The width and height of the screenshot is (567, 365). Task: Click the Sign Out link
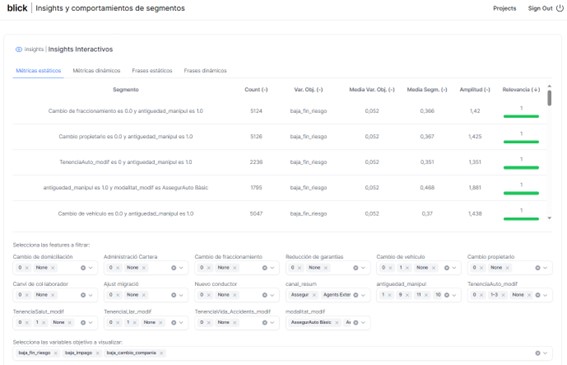pos(540,8)
